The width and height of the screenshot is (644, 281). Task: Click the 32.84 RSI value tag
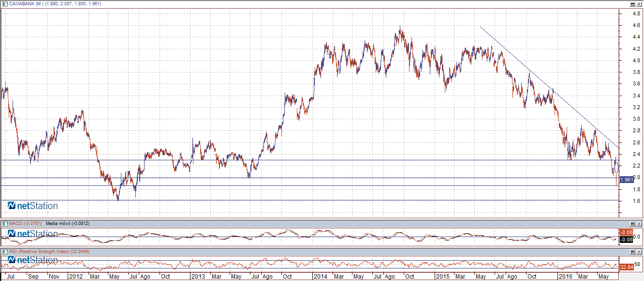pyautogui.click(x=627, y=267)
